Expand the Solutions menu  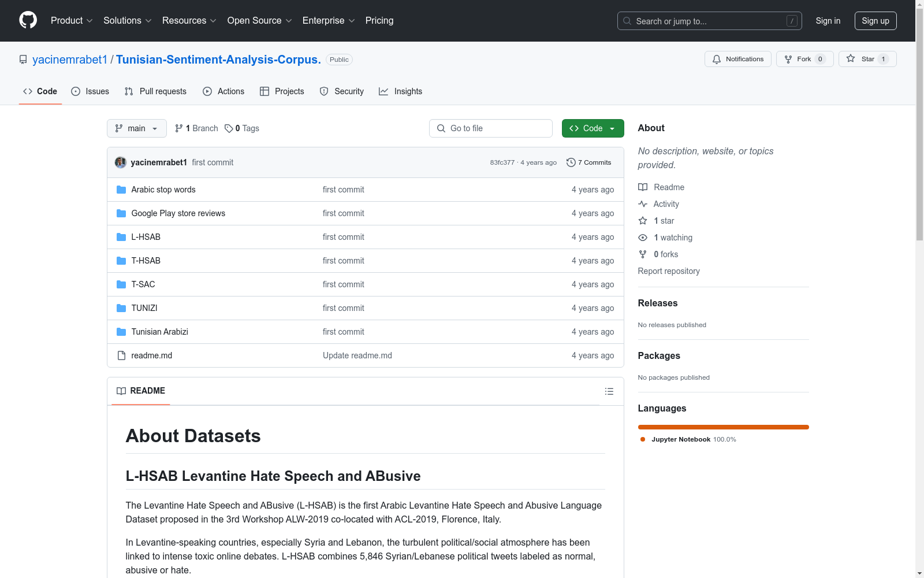click(x=128, y=20)
